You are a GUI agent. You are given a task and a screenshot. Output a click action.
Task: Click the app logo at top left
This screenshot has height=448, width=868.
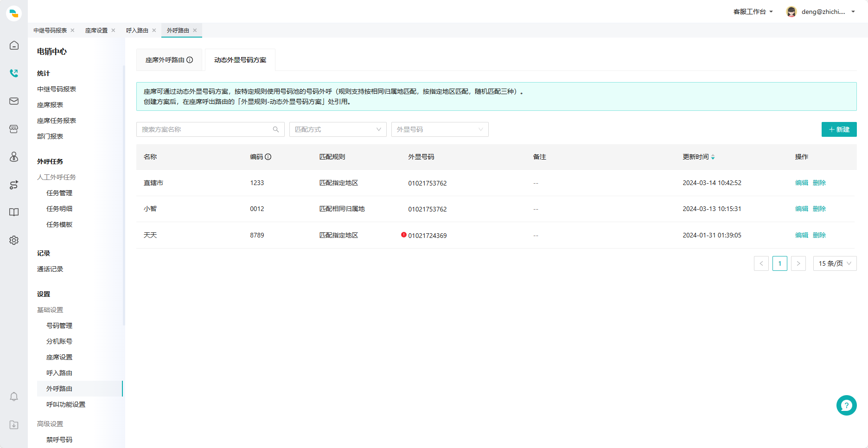point(14,13)
